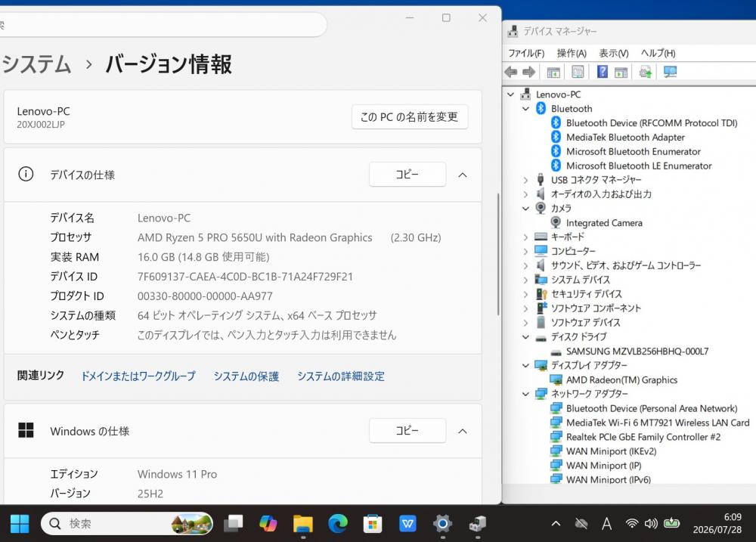Show hidden tray icons chevron
Screen dimensions: 756x542
click(x=556, y=524)
